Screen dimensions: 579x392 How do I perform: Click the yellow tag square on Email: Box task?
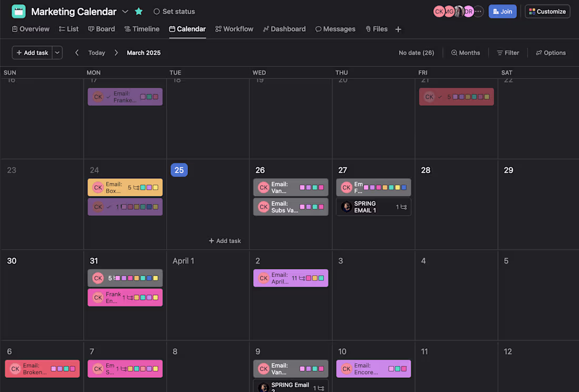pyautogui.click(x=155, y=187)
